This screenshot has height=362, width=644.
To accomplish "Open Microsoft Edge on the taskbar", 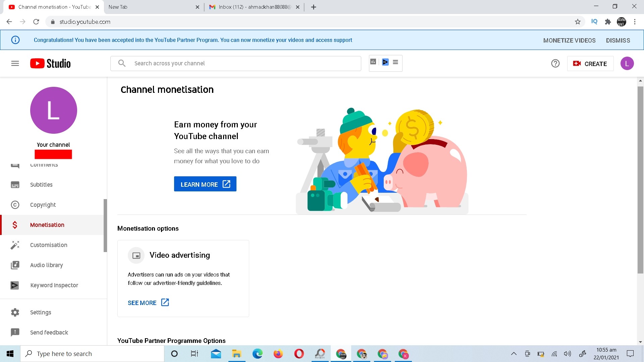I will [x=258, y=354].
